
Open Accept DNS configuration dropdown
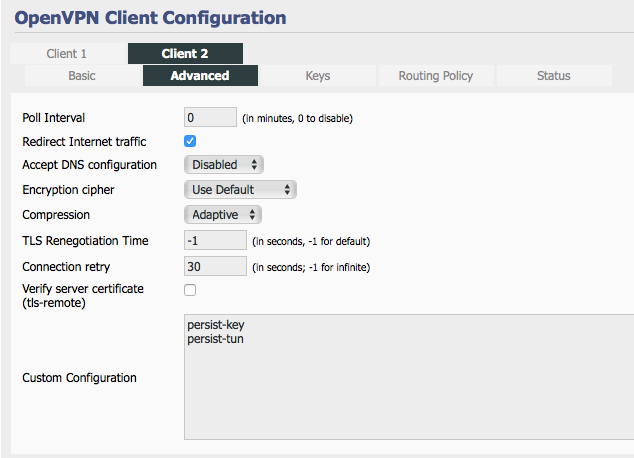tap(224, 165)
